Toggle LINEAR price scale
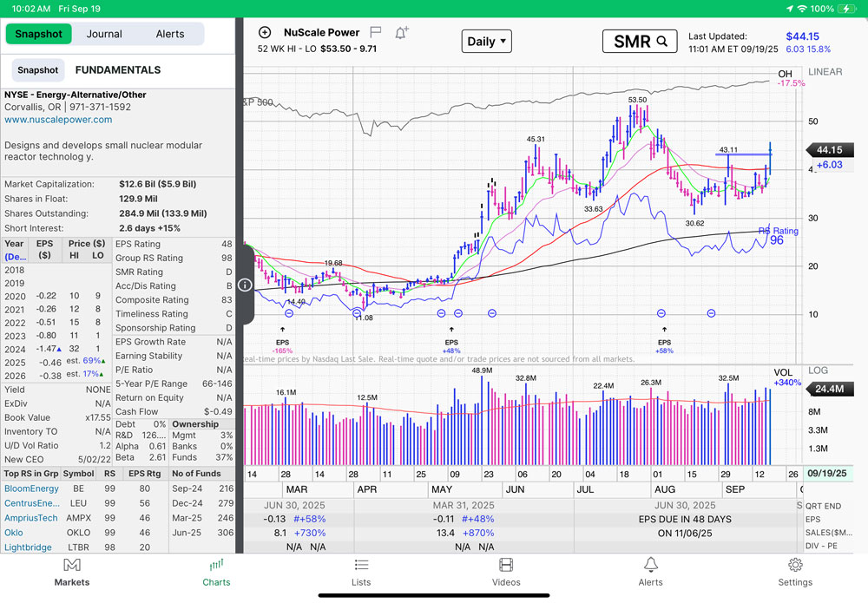Viewport: 868px width, 603px height. pyautogui.click(x=825, y=72)
